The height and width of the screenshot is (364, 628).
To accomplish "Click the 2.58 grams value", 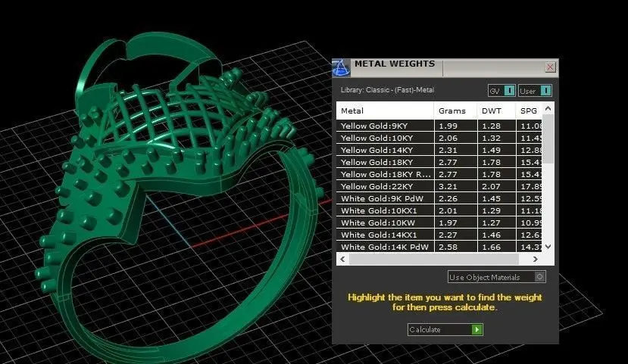I will click(x=448, y=247).
